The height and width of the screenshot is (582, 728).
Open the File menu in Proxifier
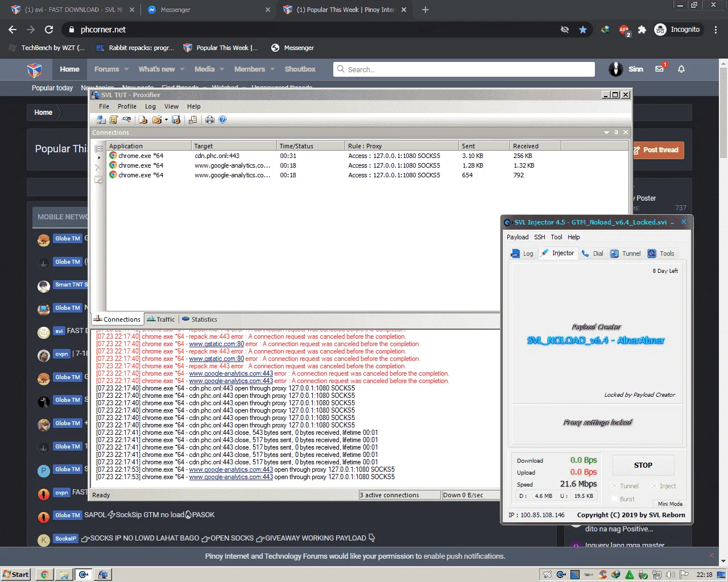click(104, 106)
